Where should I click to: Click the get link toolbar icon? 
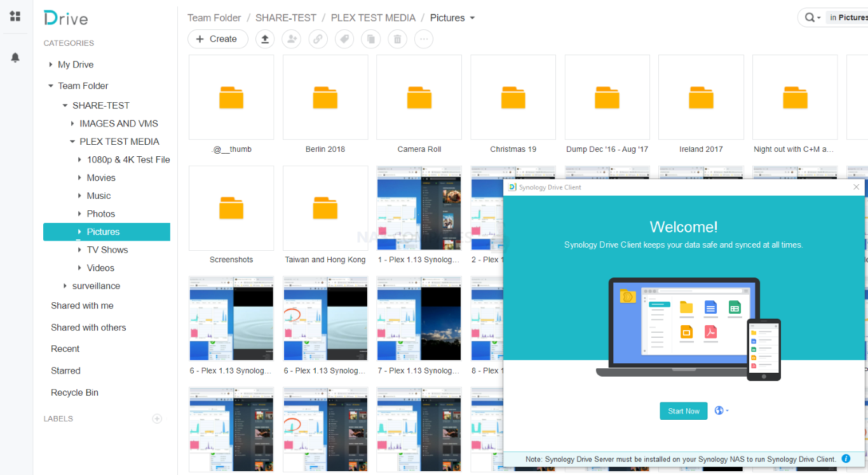[x=318, y=39]
